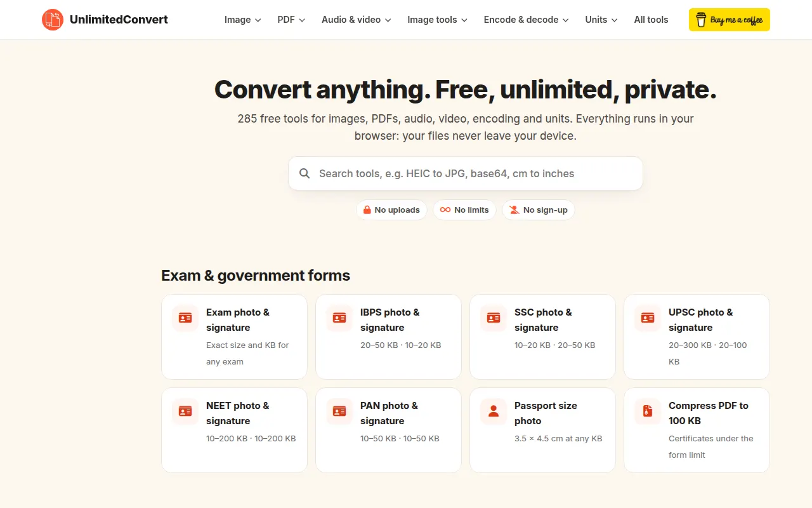Click the ID card icon for SSC photo & signature
Viewport: 812px width, 508px height.
point(494,317)
